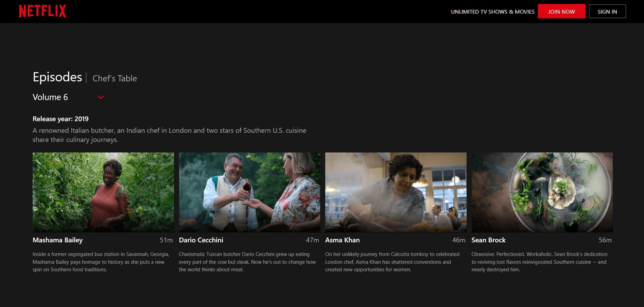644x307 pixels.
Task: Click the Sean Brock episode title
Action: (x=488, y=240)
